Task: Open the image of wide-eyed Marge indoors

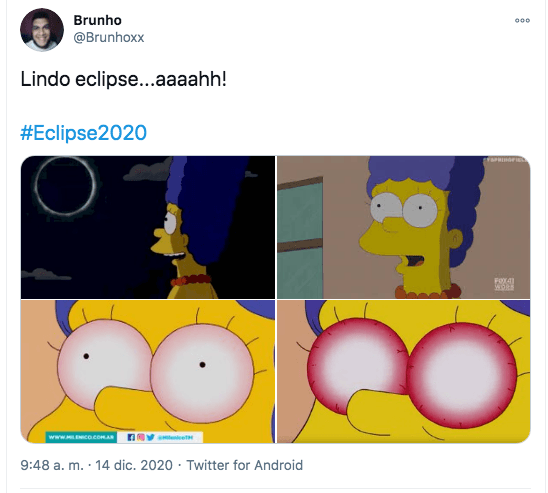Action: coord(404,227)
